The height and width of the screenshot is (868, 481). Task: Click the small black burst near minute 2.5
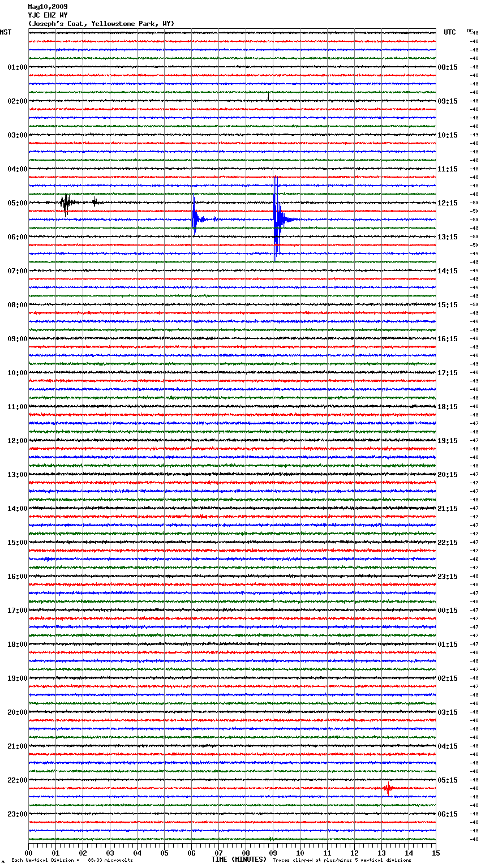(95, 202)
